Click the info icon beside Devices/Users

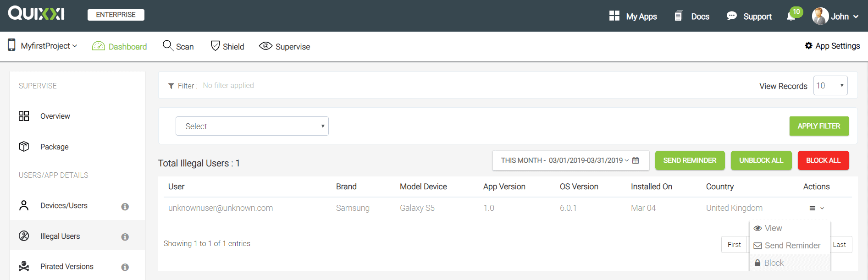pyautogui.click(x=125, y=207)
